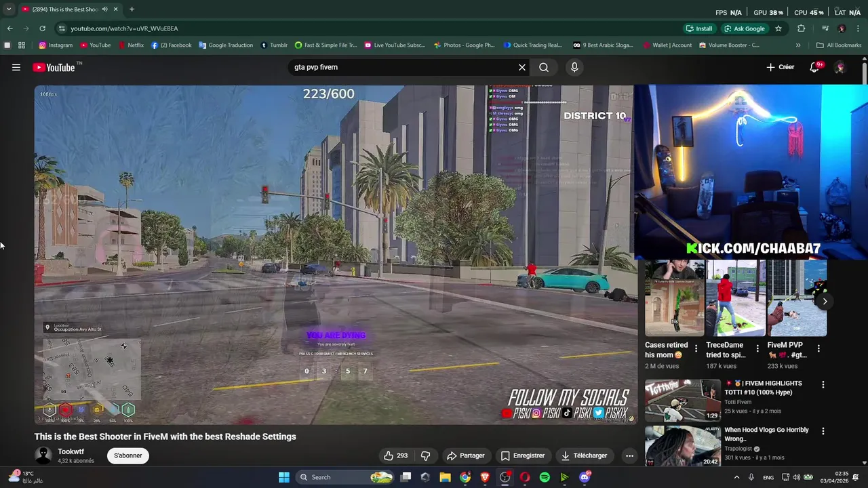View site information icon in address bar
The width and height of the screenshot is (868, 488).
coord(62,28)
